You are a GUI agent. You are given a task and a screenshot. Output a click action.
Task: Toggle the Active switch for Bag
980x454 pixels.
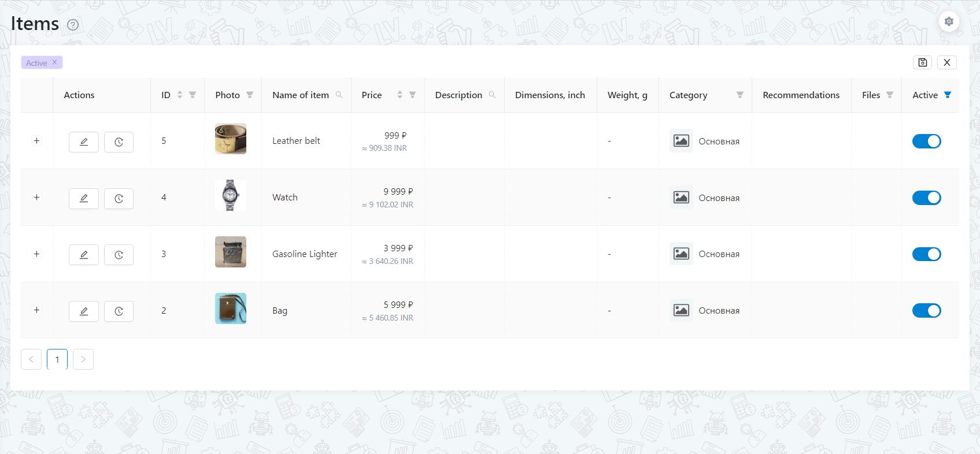[x=926, y=311]
